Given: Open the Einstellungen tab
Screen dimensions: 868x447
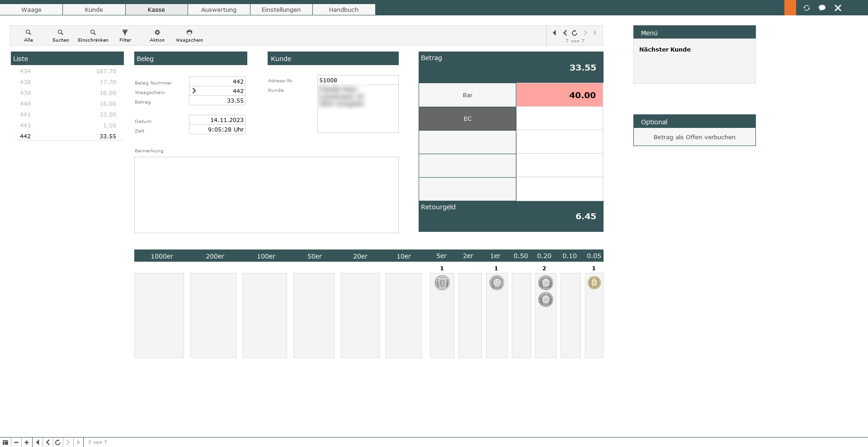Looking at the screenshot, I should tap(281, 9).
